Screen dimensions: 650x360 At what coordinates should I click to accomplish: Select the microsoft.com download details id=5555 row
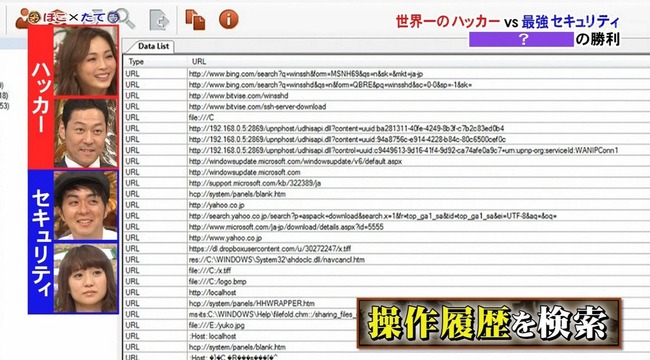pyautogui.click(x=387, y=227)
